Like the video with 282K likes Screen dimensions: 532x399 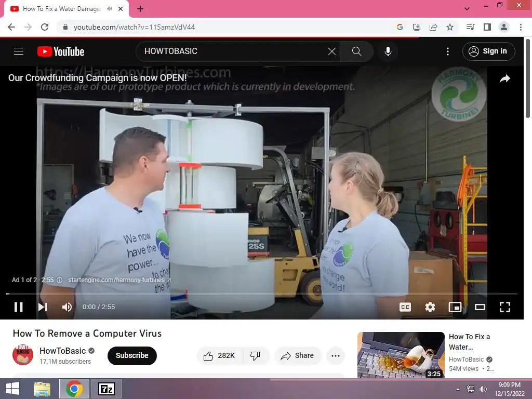click(x=220, y=355)
